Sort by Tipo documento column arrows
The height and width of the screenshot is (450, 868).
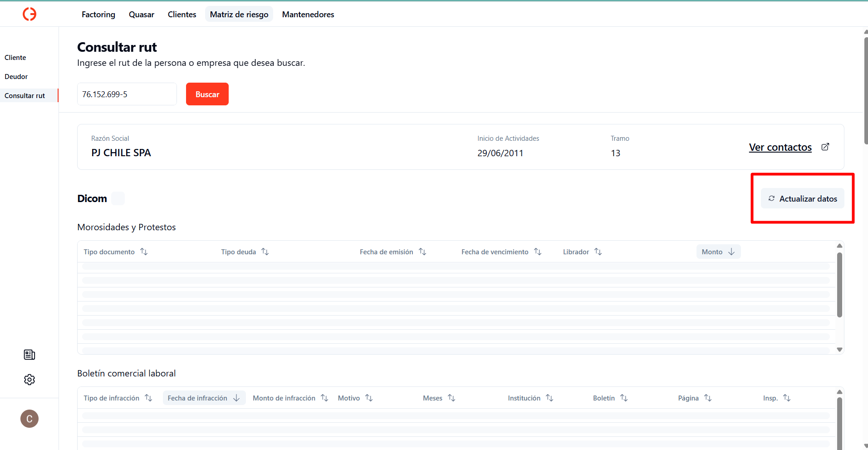[144, 252]
